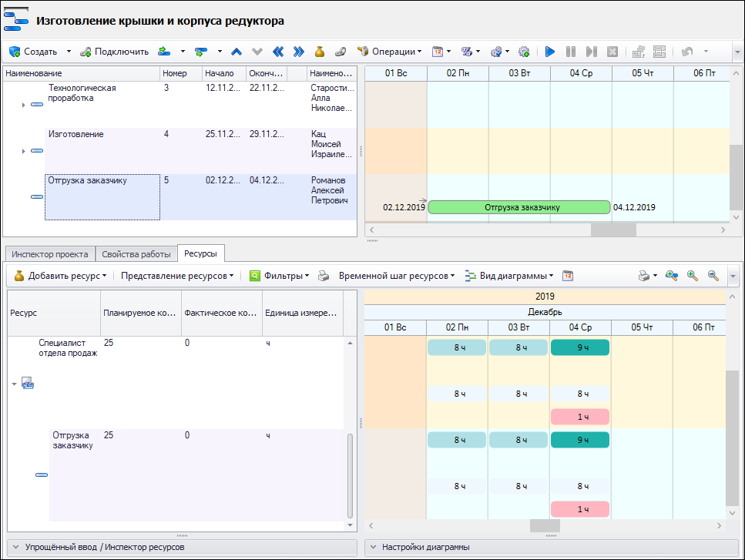Click the Gantt project icon in header
This screenshot has height=560, width=745.
coord(15,21)
